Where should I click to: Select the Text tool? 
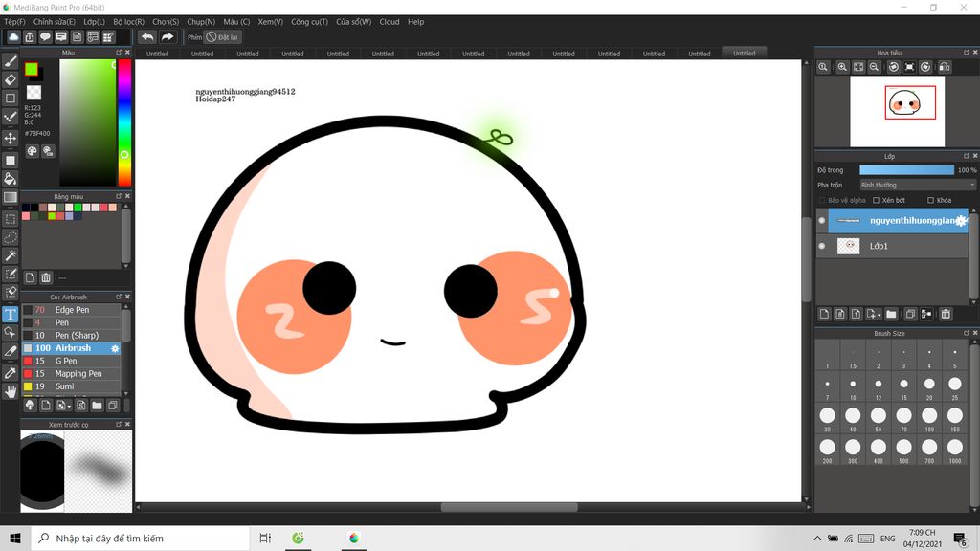pyautogui.click(x=11, y=314)
